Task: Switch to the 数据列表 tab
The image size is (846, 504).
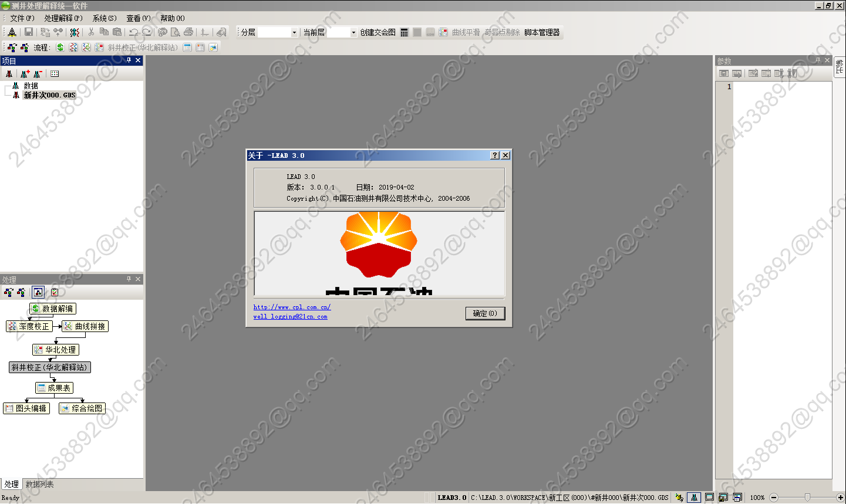Action: [39, 484]
